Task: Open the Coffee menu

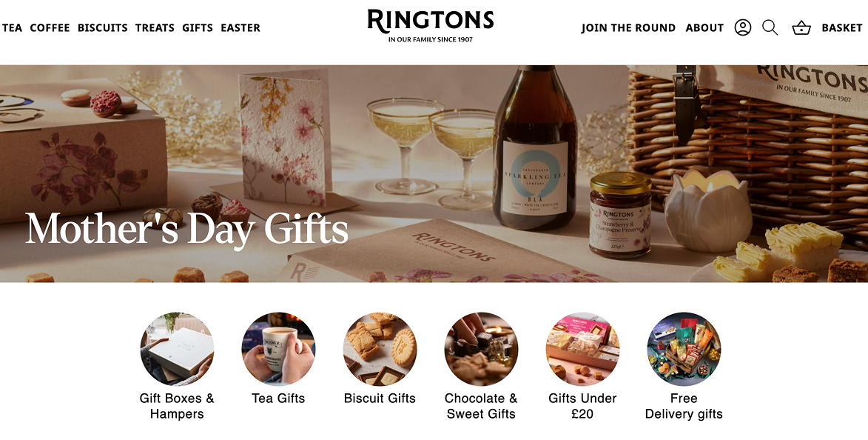Action: [50, 27]
